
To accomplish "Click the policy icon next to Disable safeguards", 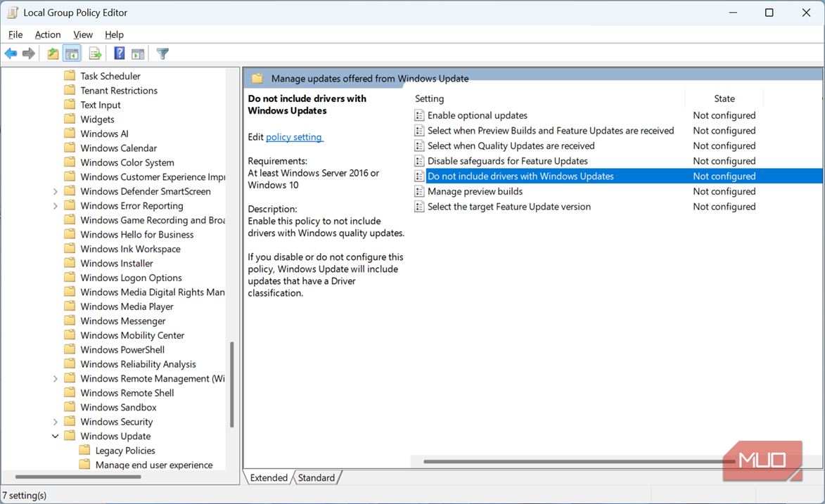I will tap(419, 161).
